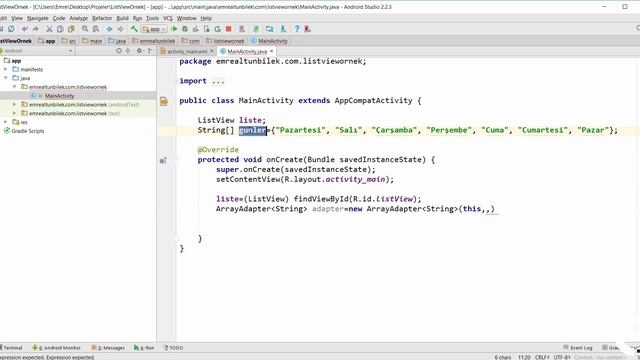Open the Code menu
Viewport: 640px width, 360px height.
[x=59, y=18]
